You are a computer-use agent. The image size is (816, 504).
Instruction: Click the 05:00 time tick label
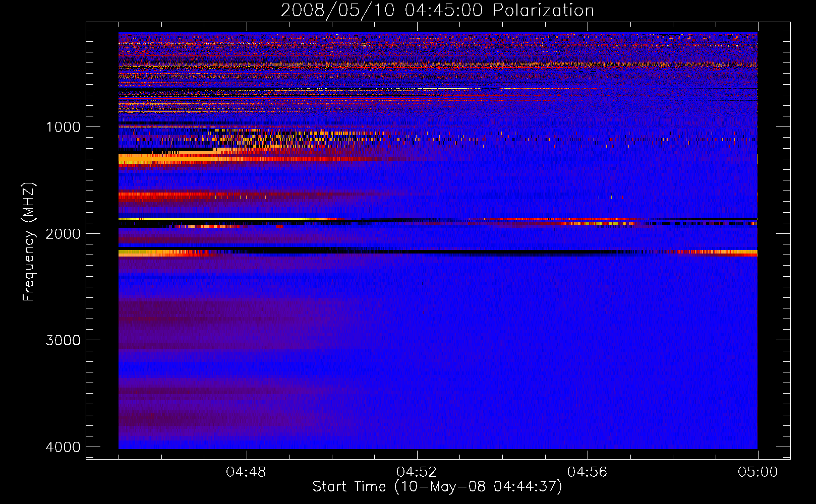[x=757, y=472]
